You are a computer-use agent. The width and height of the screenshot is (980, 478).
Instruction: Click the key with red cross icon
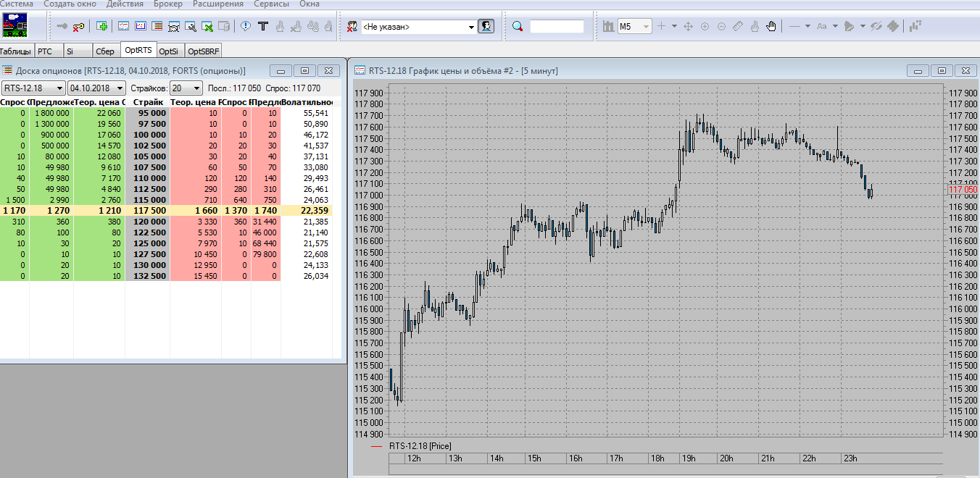coord(78,27)
